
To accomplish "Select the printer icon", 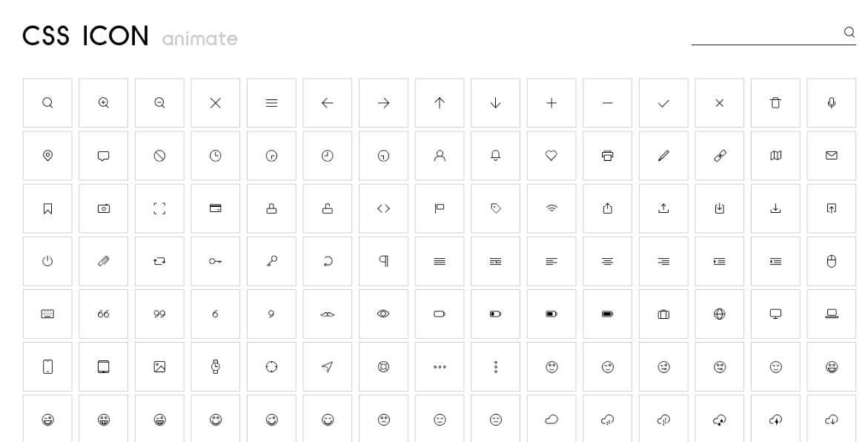I will (607, 156).
